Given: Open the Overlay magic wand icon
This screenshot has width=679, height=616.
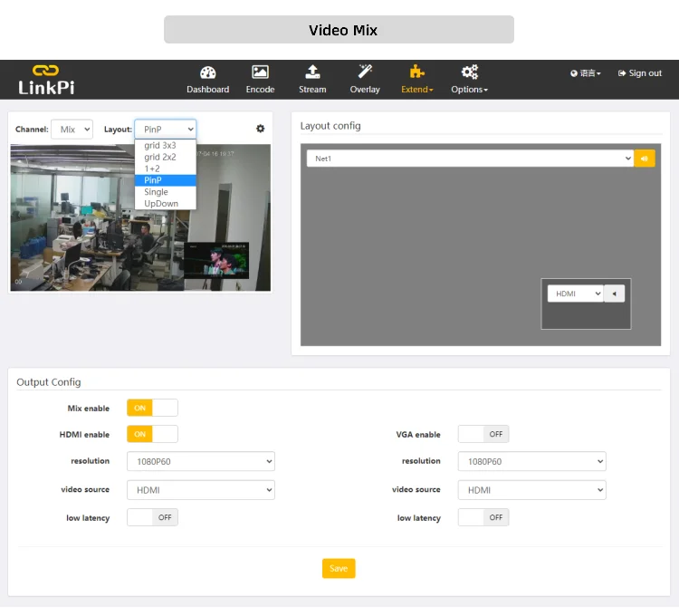Looking at the screenshot, I should [x=365, y=72].
